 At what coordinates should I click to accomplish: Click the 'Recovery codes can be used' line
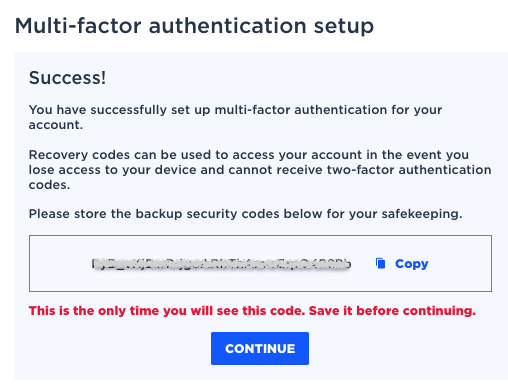pyautogui.click(x=249, y=155)
